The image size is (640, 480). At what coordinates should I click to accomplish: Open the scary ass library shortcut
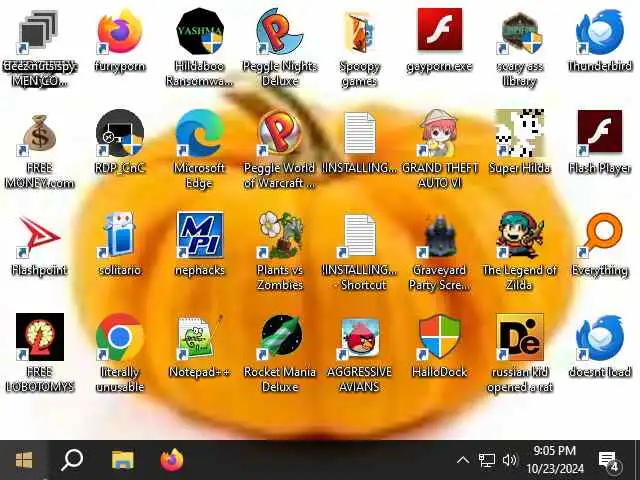tap(520, 33)
